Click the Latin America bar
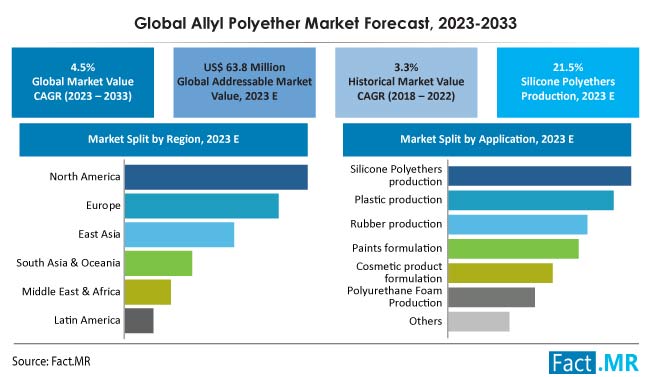The image size is (650, 377). tap(139, 320)
